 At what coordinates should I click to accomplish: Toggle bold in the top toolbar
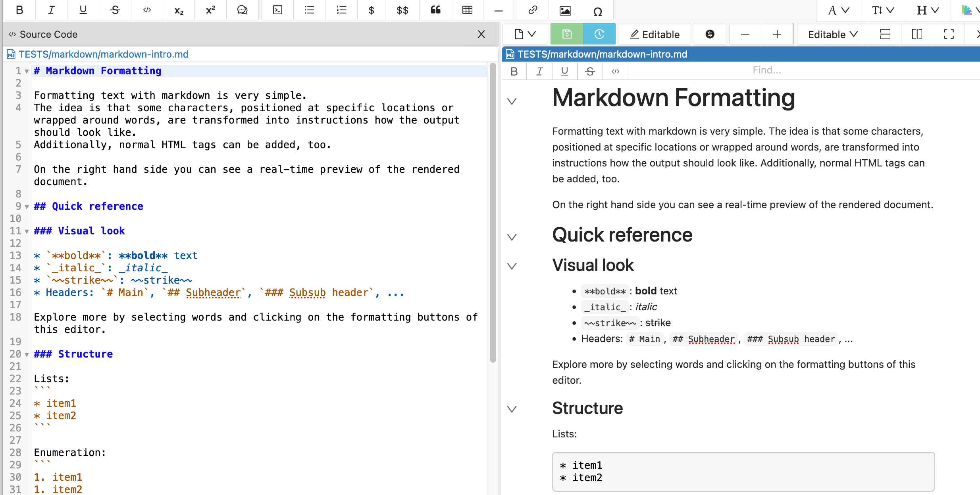pos(19,10)
